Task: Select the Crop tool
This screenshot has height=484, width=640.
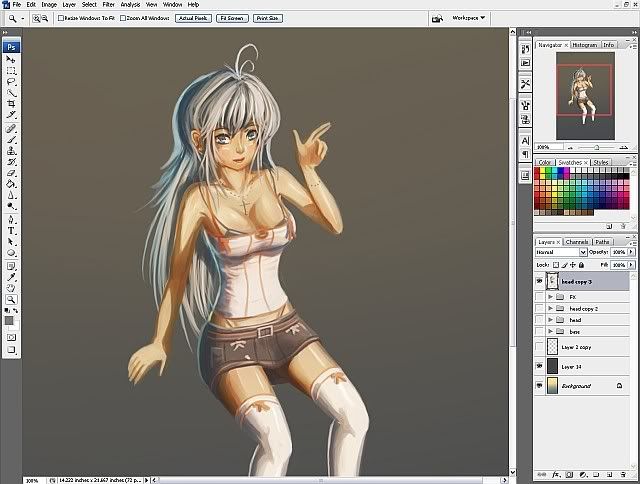Action: click(x=11, y=104)
